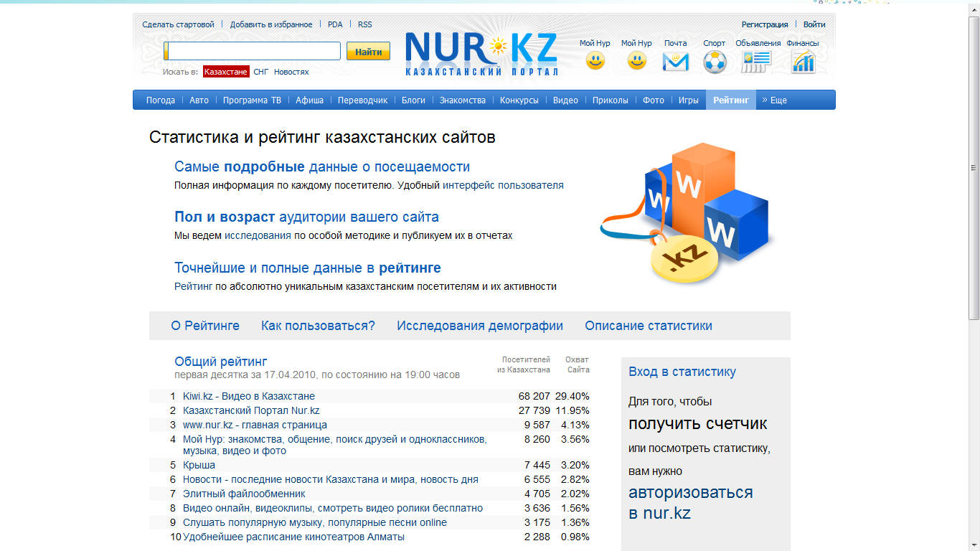980x551 pixels.
Task: Click Регистрация link
Action: click(x=765, y=24)
